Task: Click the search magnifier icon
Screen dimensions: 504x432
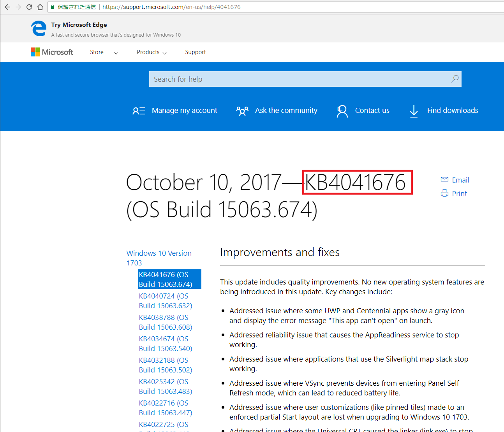Action: pos(455,79)
